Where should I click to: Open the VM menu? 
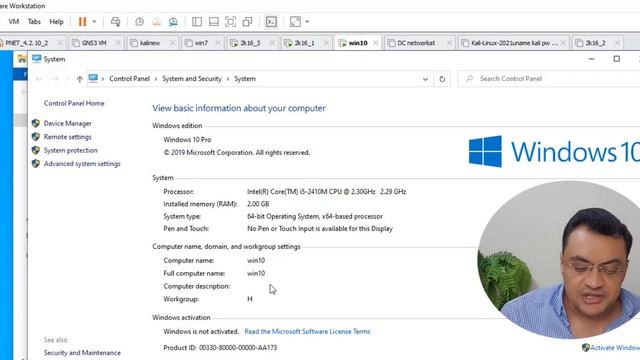pyautogui.click(x=13, y=22)
